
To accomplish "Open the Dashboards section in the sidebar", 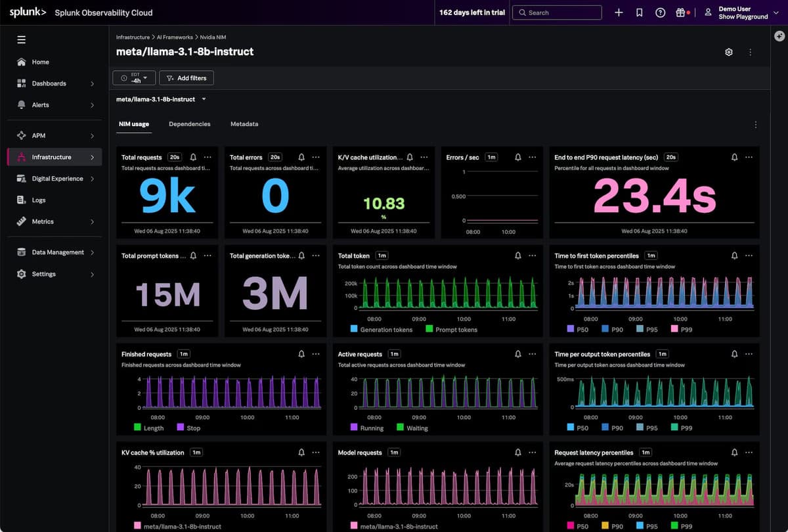I will [x=49, y=83].
